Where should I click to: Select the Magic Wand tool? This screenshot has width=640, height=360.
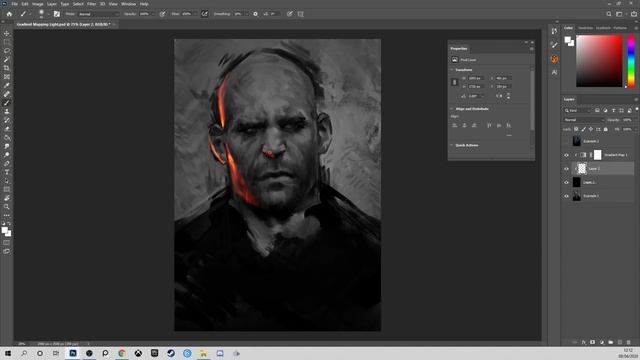coord(7,59)
